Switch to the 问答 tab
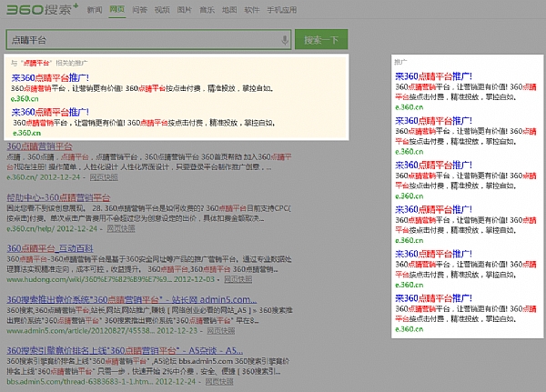The height and width of the screenshot is (392, 546). [x=139, y=11]
